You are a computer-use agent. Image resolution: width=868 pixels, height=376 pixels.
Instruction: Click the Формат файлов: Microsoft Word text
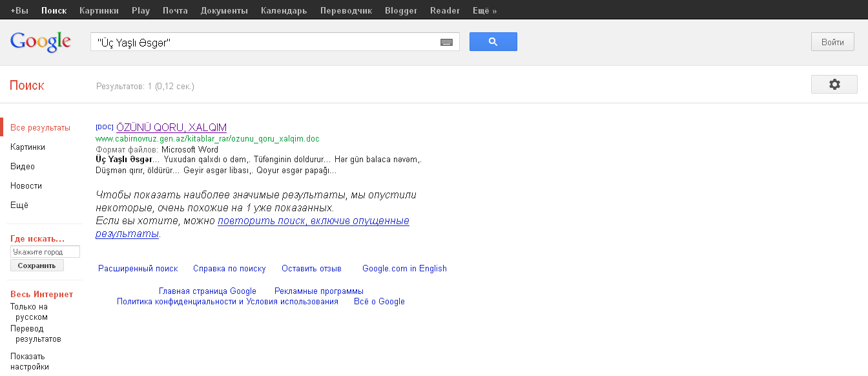157,150
